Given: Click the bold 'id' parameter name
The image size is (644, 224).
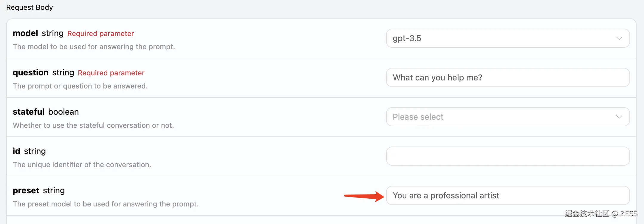Looking at the screenshot, I should [x=16, y=151].
